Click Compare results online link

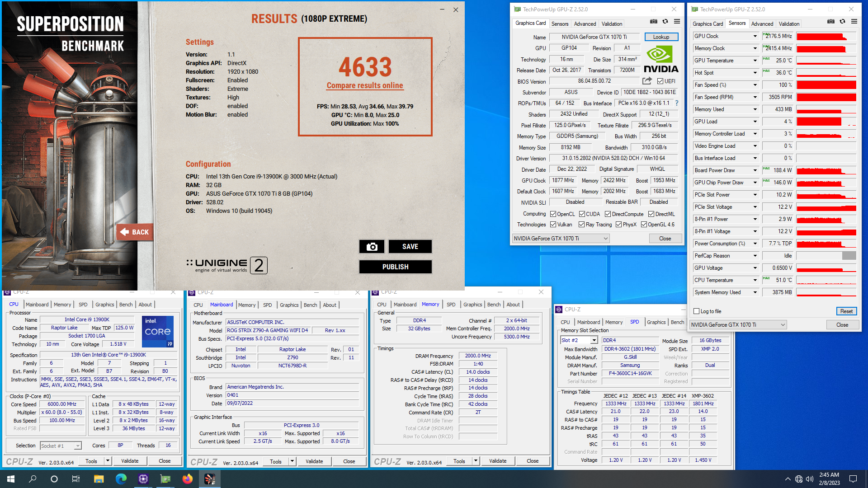(x=365, y=85)
